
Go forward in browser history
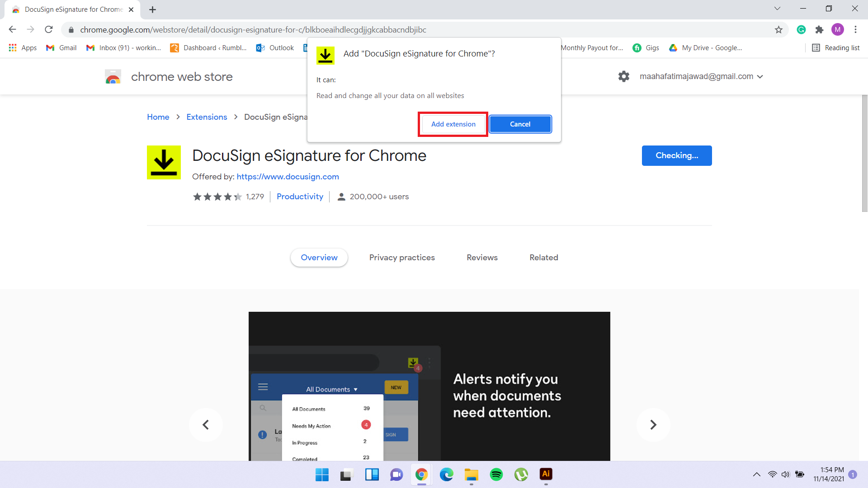click(30, 29)
